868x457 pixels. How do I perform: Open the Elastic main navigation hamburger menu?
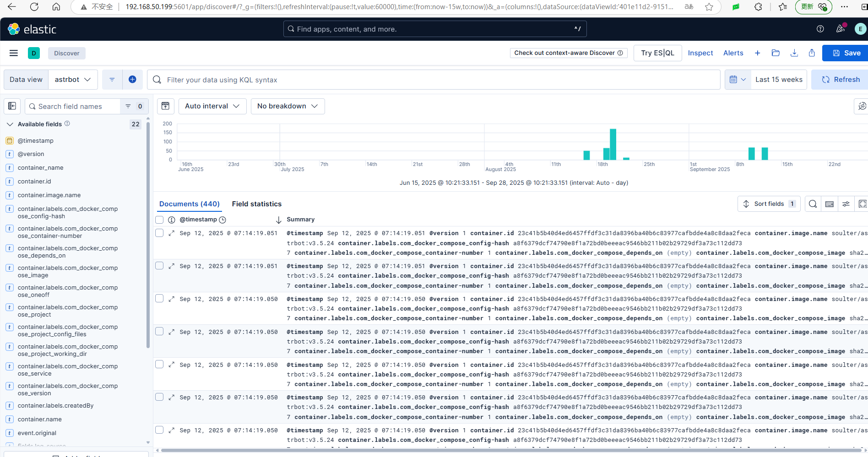(14, 53)
